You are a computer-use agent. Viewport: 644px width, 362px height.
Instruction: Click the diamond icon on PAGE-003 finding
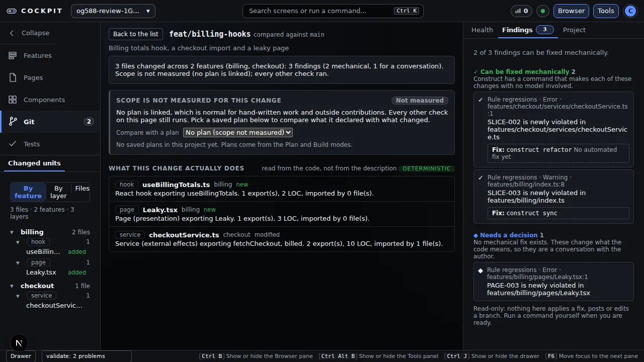(x=480, y=270)
